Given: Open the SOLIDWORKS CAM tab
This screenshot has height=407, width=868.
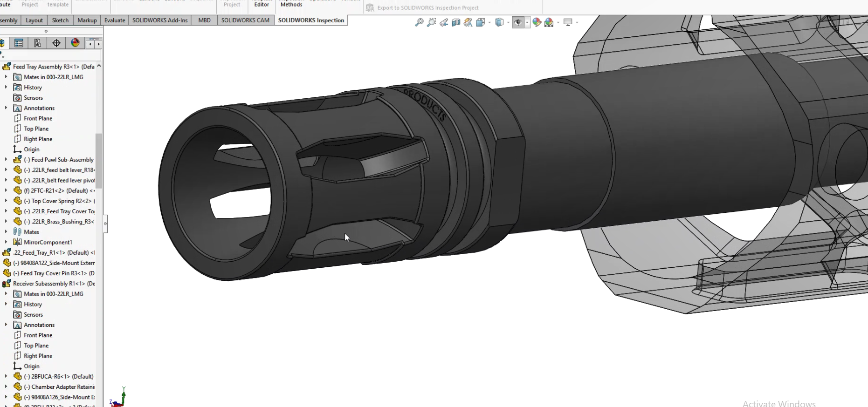Looking at the screenshot, I should [x=245, y=20].
